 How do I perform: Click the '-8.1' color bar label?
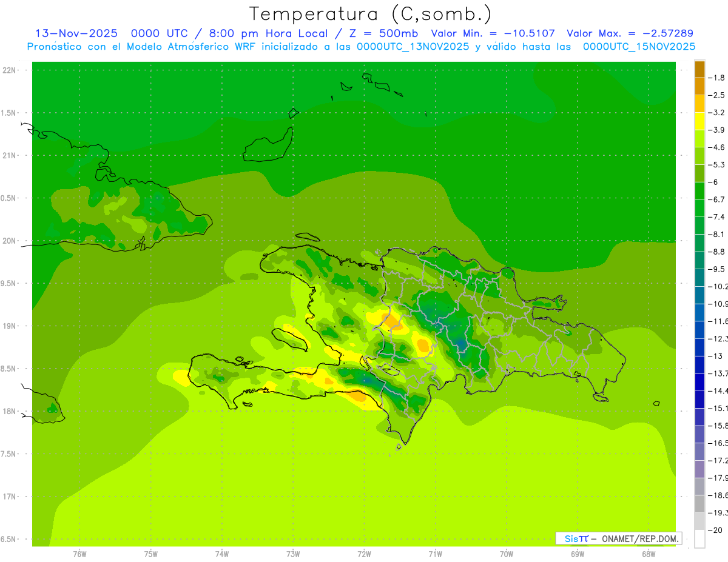tap(716, 235)
